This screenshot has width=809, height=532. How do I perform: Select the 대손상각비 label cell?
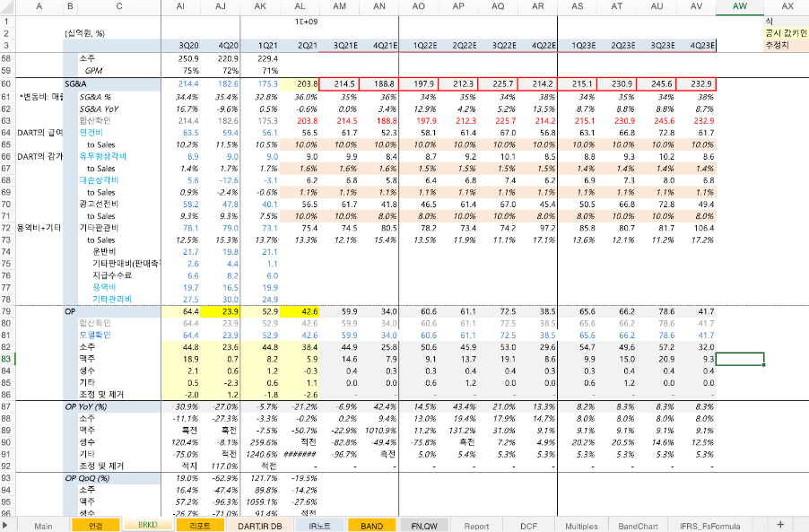pyautogui.click(x=119, y=180)
